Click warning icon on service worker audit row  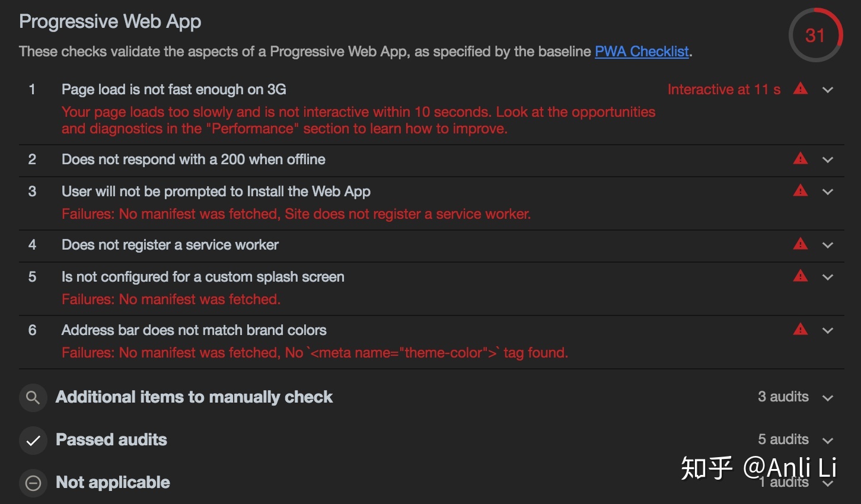801,244
